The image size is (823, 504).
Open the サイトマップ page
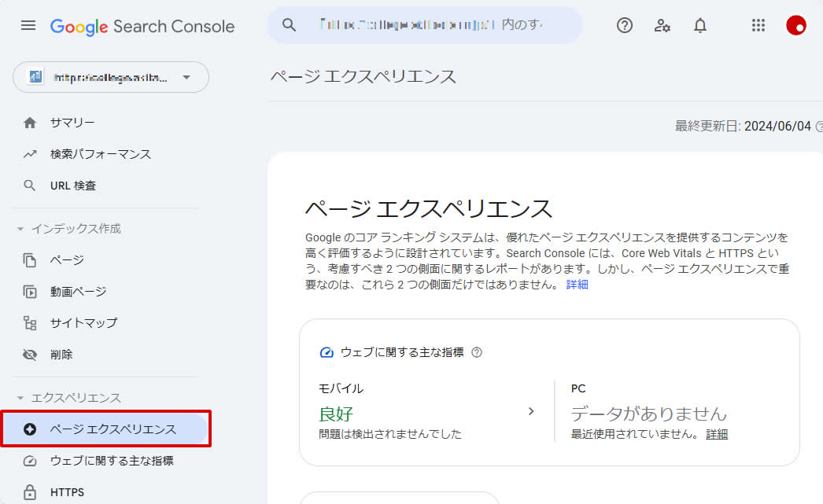click(x=83, y=322)
